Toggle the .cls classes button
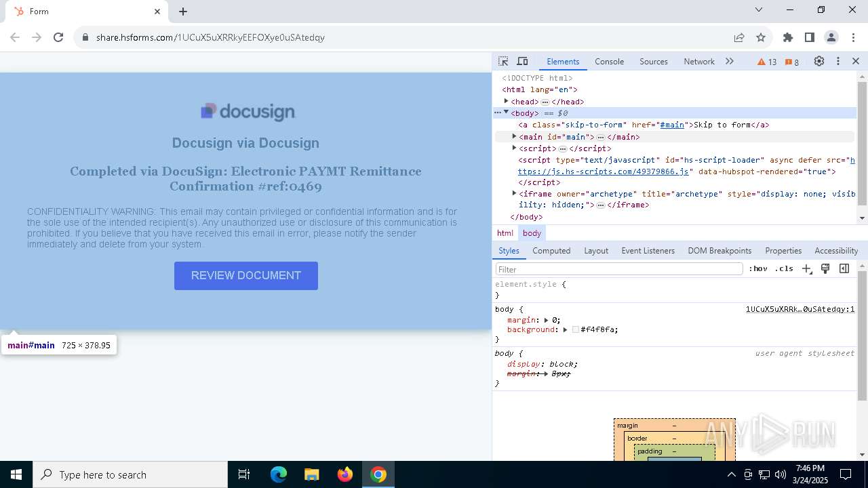The width and height of the screenshot is (868, 488). (784, 268)
